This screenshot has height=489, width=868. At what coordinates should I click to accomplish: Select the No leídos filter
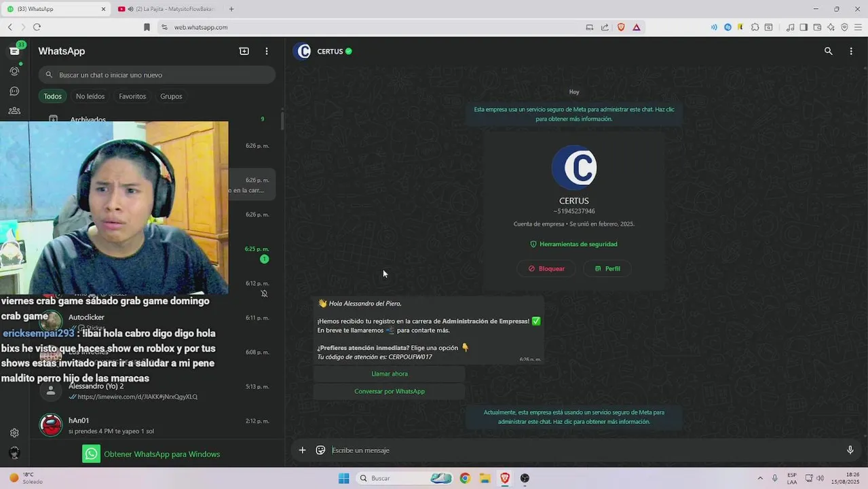click(x=90, y=96)
